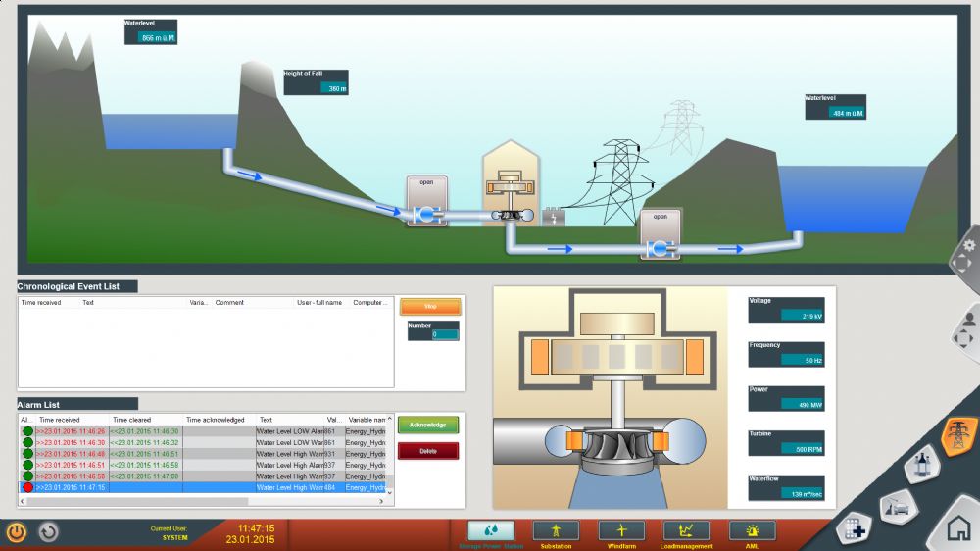
Task: Open the Windfarm screen
Action: pos(621,531)
